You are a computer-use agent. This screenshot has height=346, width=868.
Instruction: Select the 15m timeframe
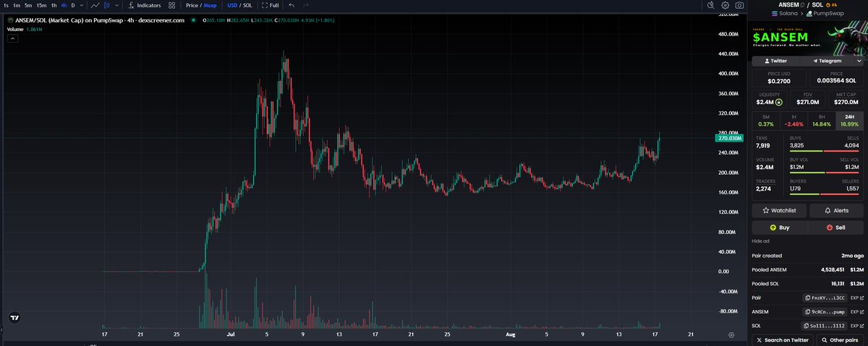coord(41,5)
